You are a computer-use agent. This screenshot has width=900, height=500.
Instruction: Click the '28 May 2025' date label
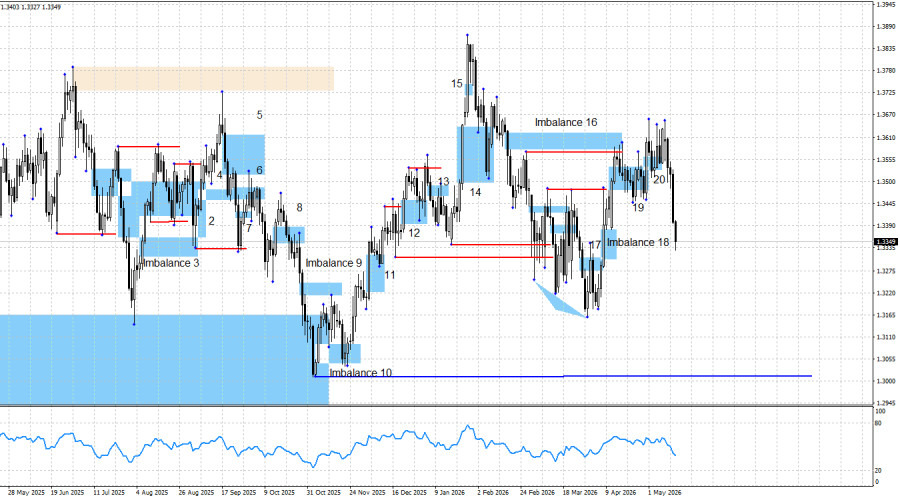[x=26, y=493]
